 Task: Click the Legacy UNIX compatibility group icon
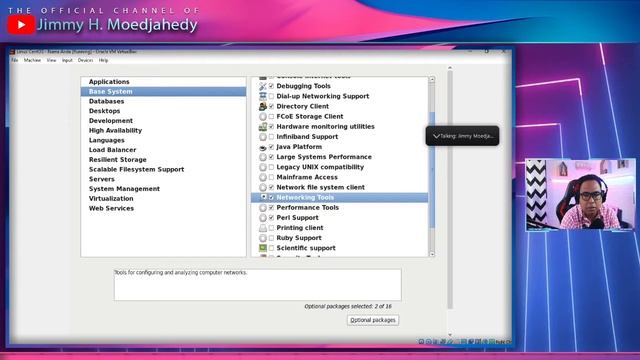click(263, 167)
